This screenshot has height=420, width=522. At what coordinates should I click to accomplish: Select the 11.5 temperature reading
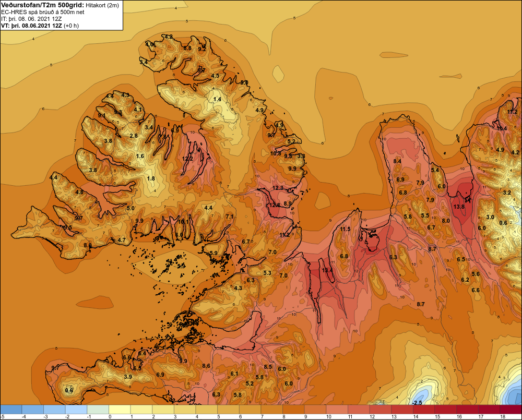point(345,229)
